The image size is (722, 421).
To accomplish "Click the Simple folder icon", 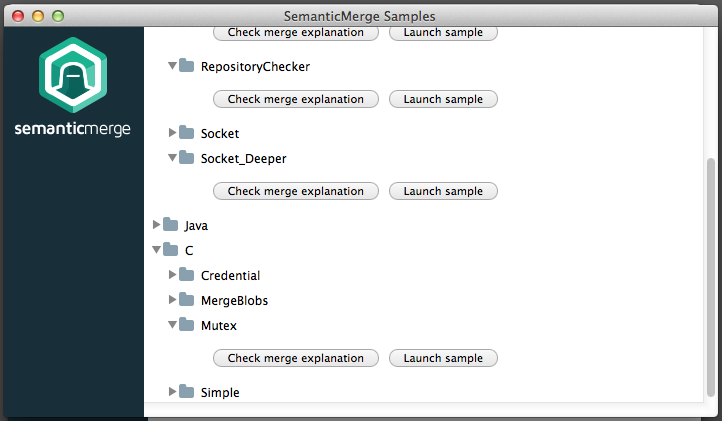I will 186,392.
